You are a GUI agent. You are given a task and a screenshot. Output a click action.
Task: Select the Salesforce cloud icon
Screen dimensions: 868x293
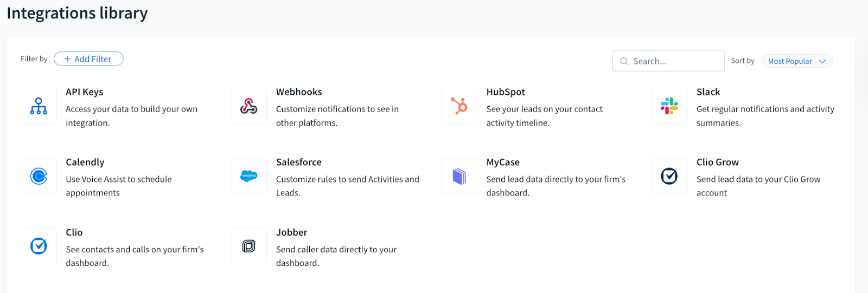249,176
